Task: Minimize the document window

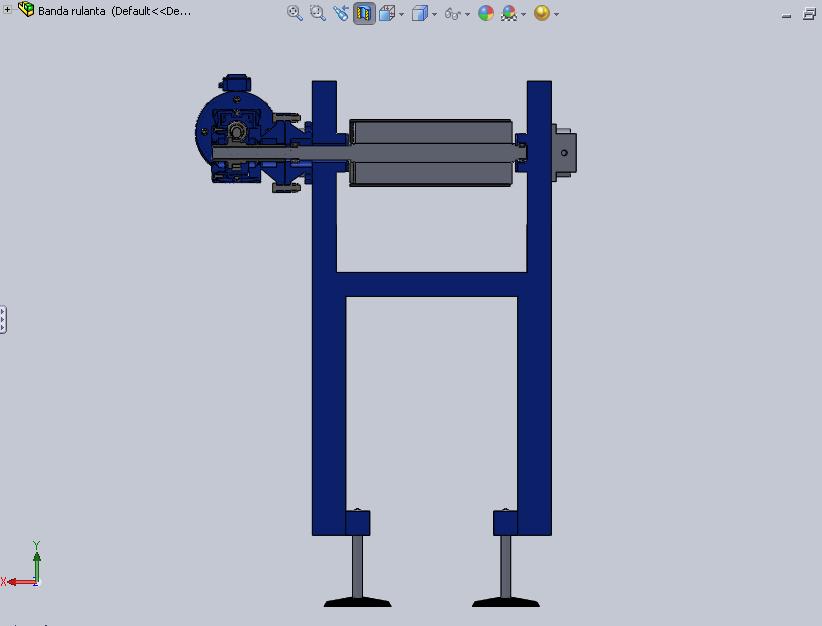Action: [786, 16]
